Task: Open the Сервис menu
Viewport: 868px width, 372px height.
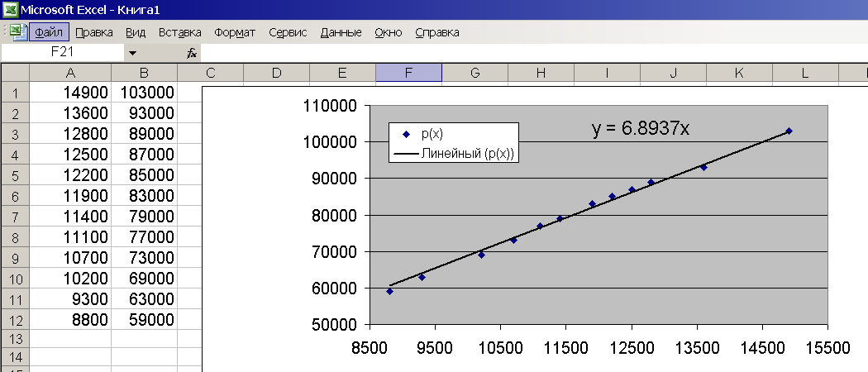Action: click(288, 32)
